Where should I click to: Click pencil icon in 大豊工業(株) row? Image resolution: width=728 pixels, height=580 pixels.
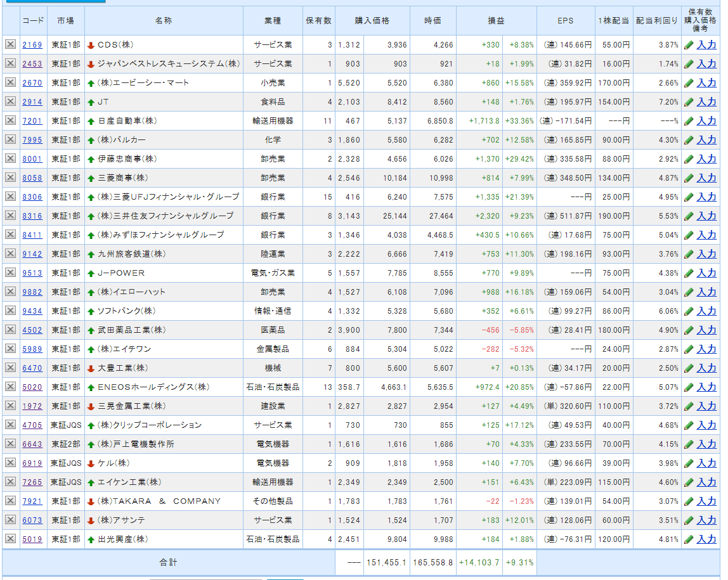click(x=689, y=368)
